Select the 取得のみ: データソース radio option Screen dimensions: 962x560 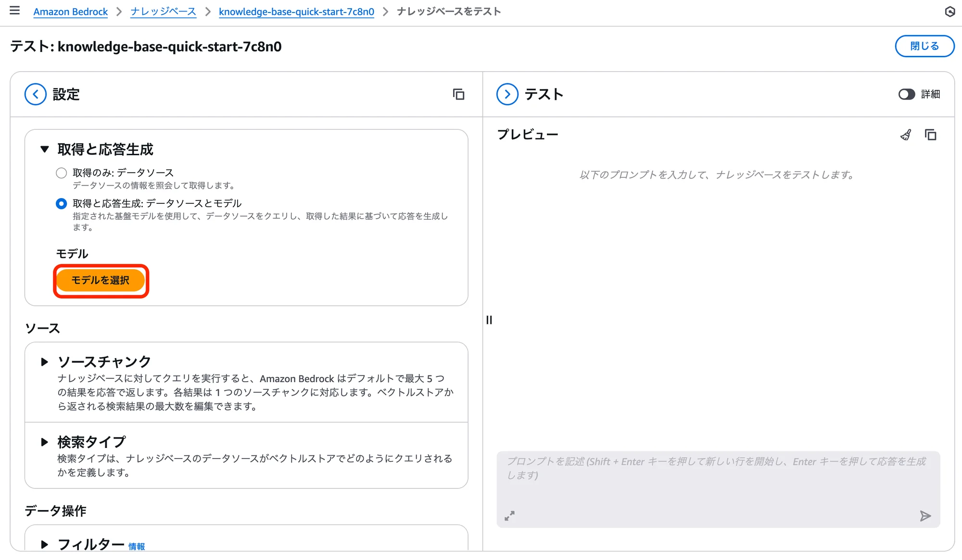pyautogui.click(x=61, y=173)
